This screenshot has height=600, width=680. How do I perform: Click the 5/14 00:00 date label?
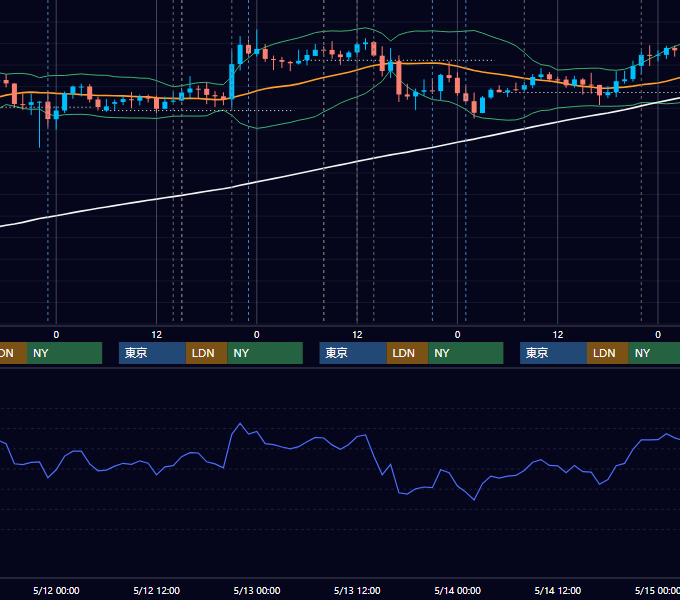click(x=458, y=590)
